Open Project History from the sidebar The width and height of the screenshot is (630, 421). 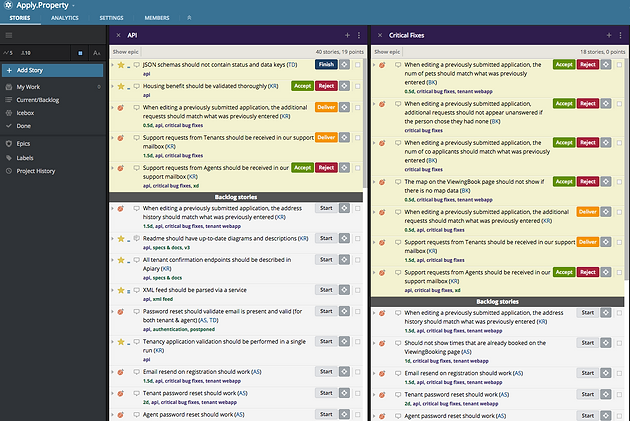pyautogui.click(x=36, y=171)
